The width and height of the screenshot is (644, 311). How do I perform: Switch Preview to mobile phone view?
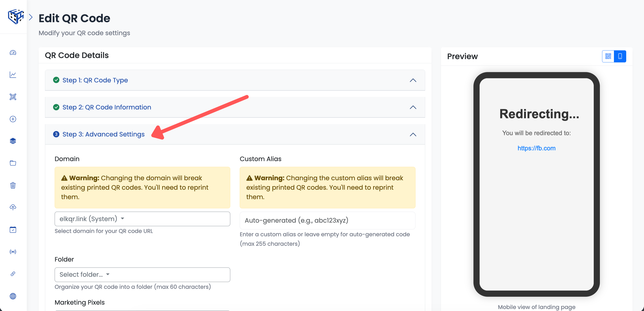620,56
